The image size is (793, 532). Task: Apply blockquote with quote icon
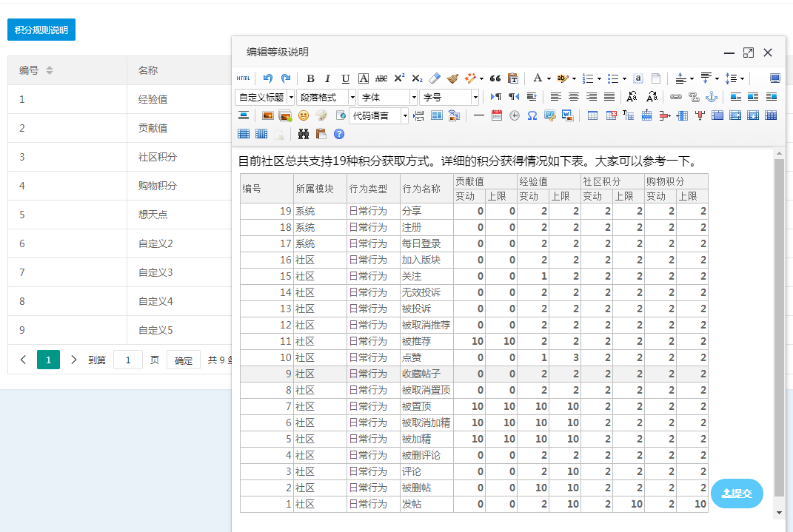[x=495, y=78]
